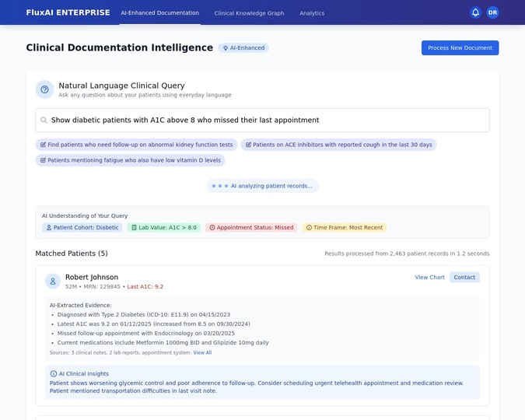Click the Lab Value: A1C > 8.0 tag
The width and height of the screenshot is (525, 420).
point(164,227)
